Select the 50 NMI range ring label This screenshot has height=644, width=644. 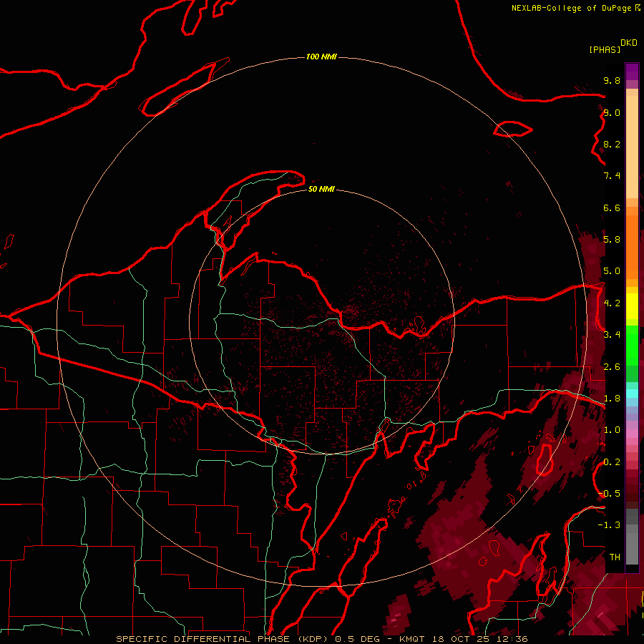321,189
